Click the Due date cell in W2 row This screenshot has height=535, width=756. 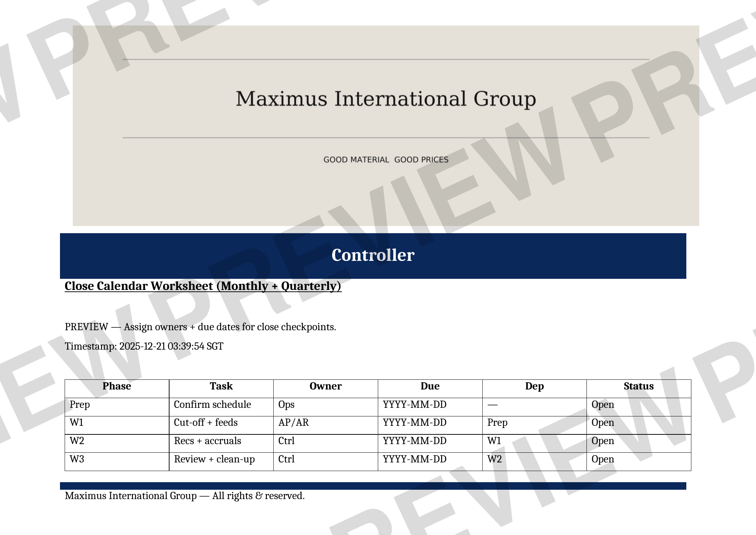point(414,441)
